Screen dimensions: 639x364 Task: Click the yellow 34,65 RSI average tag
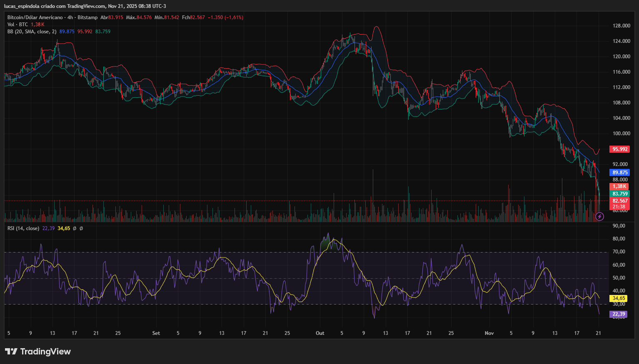tap(619, 298)
